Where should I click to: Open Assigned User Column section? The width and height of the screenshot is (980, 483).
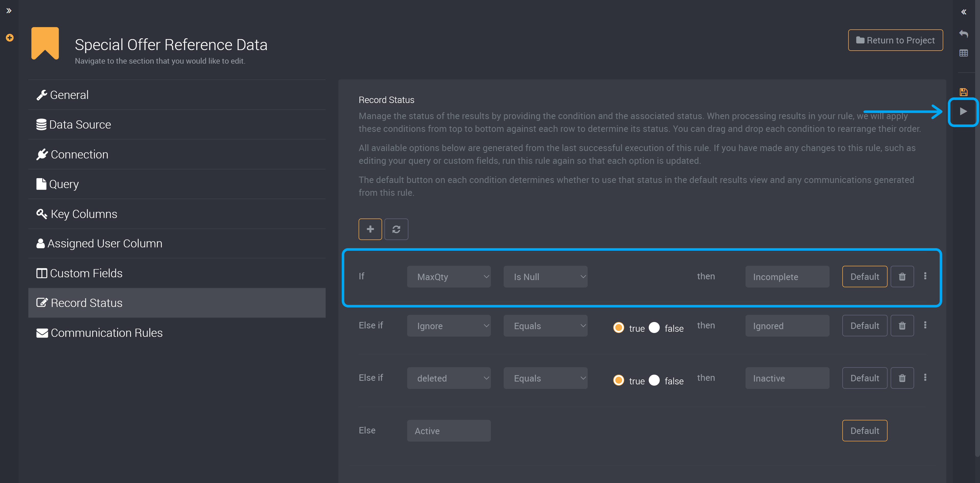tap(177, 244)
